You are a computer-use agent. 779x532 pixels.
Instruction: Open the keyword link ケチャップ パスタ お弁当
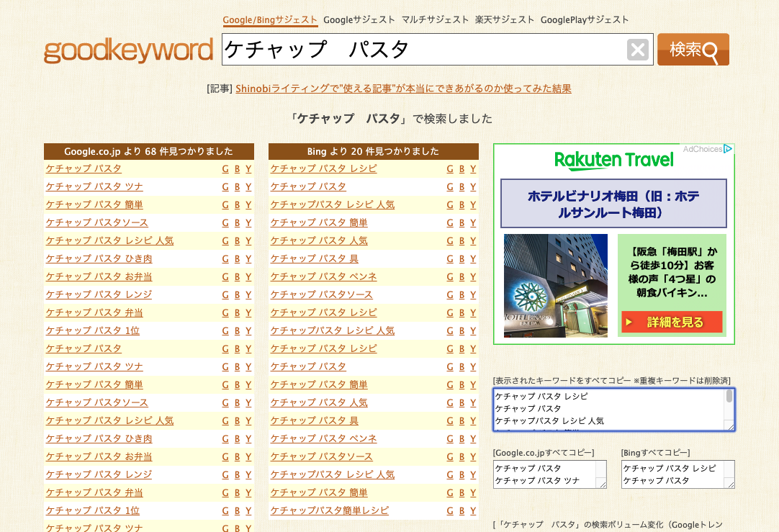(99, 276)
